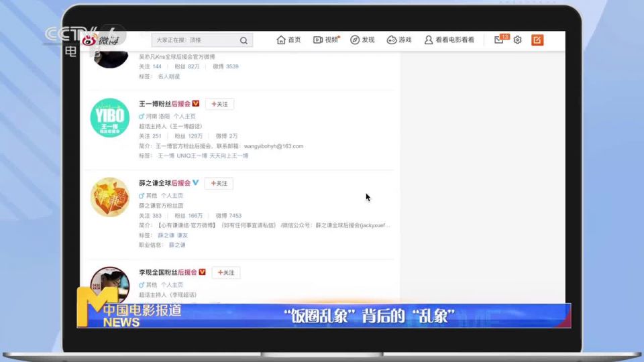The width and height of the screenshot is (644, 362).
Task: Follow 薛之谦全球后援会 with the 关注 button
Action: pos(219,183)
